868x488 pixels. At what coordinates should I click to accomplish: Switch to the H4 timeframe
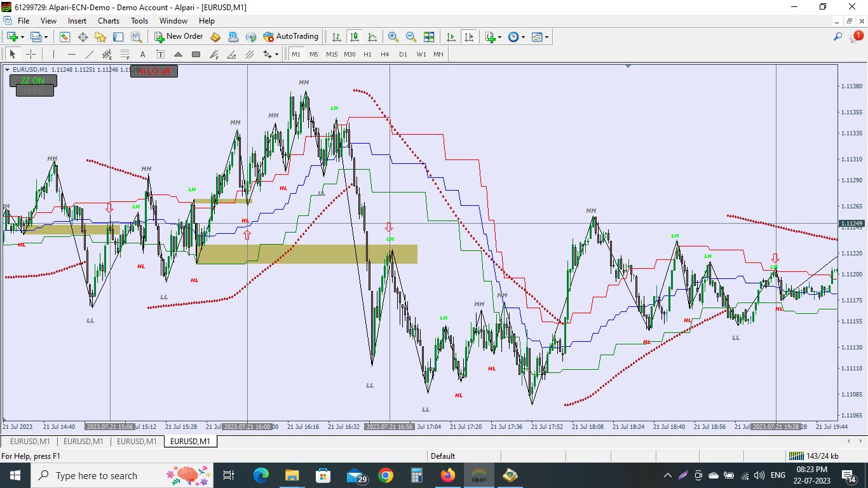pos(385,55)
